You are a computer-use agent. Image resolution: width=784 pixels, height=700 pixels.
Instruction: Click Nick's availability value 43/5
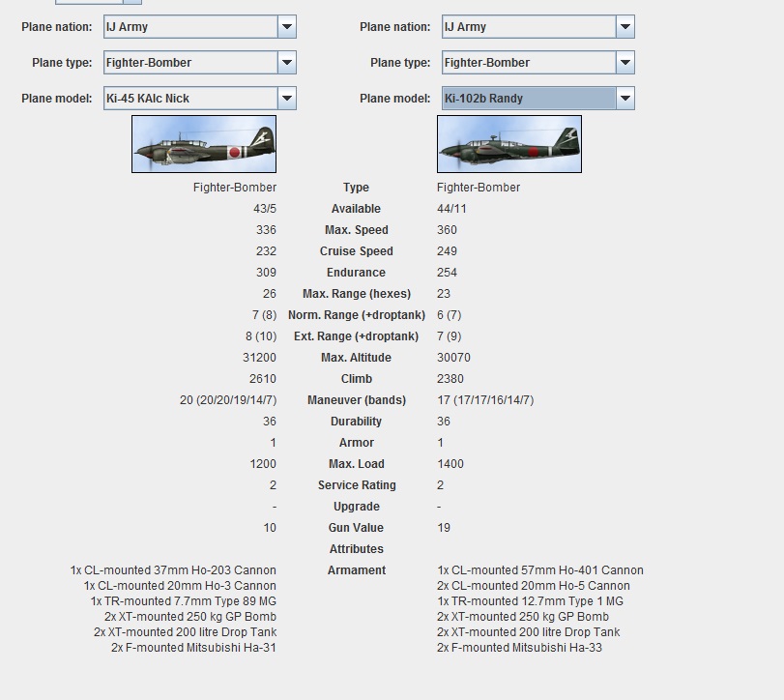[265, 209]
